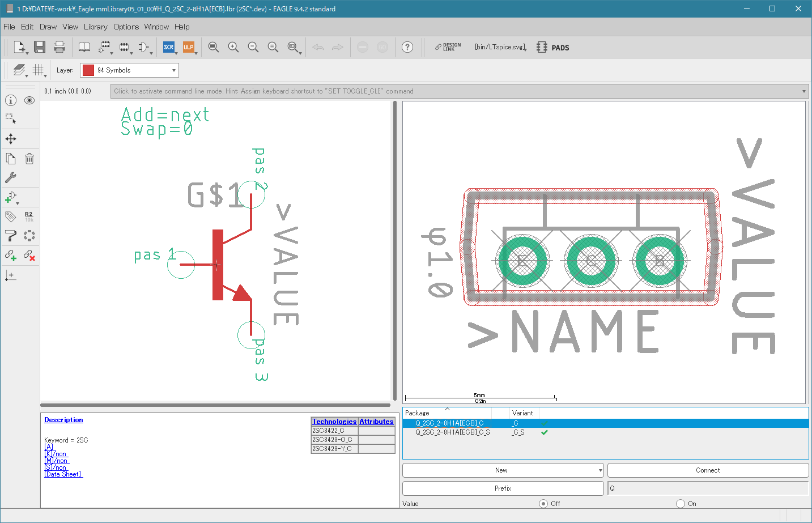This screenshot has width=812, height=523.
Task: Expand the command line history dropdown arrow
Action: click(804, 91)
